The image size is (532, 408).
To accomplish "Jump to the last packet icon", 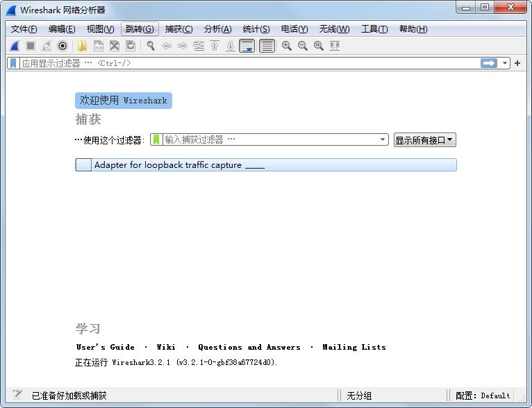I will point(231,46).
